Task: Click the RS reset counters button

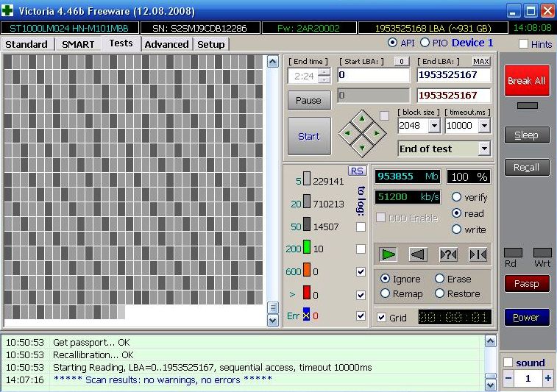Action: [357, 171]
